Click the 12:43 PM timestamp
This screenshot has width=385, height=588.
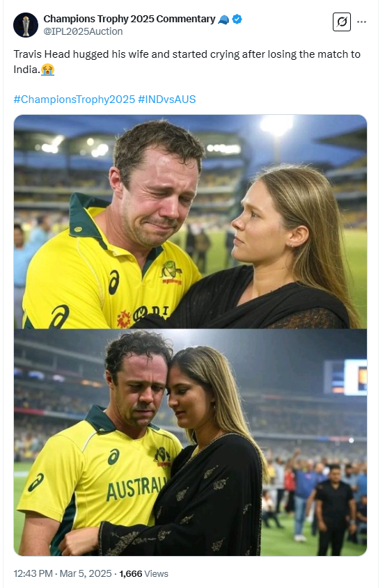click(x=33, y=574)
